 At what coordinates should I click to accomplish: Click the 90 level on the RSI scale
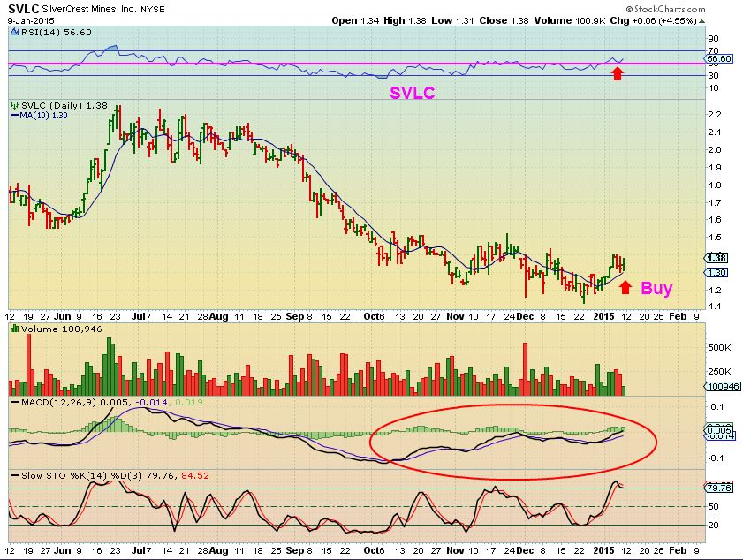[713, 38]
